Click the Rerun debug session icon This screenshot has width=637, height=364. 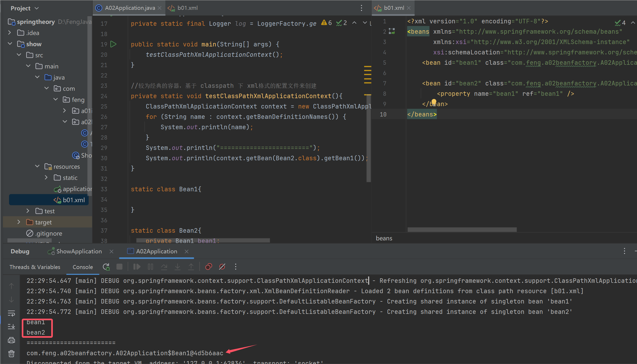[106, 267]
